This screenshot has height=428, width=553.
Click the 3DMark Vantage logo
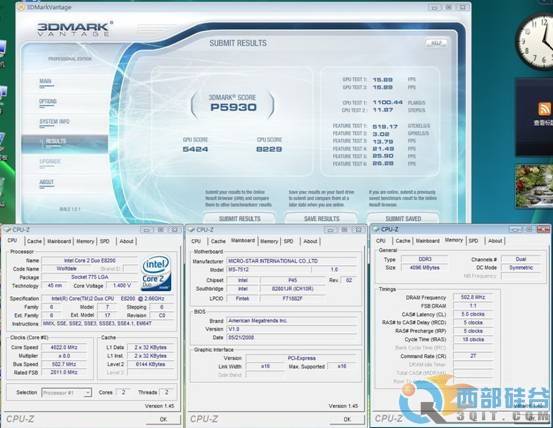[x=75, y=29]
